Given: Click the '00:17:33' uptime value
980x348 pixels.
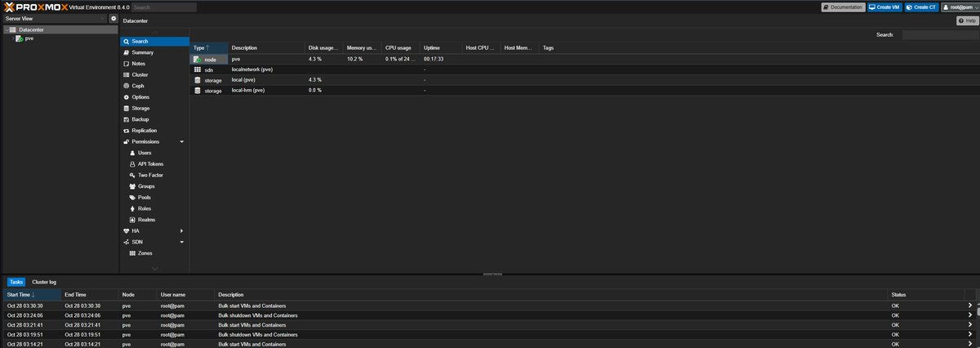Looking at the screenshot, I should [433, 60].
